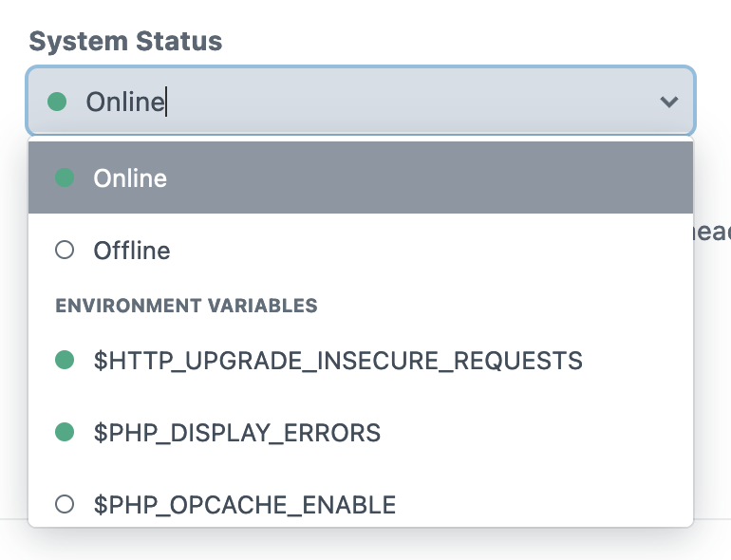Collapse the System Status dropdown chevron
The width and height of the screenshot is (731, 560).
[x=669, y=102]
